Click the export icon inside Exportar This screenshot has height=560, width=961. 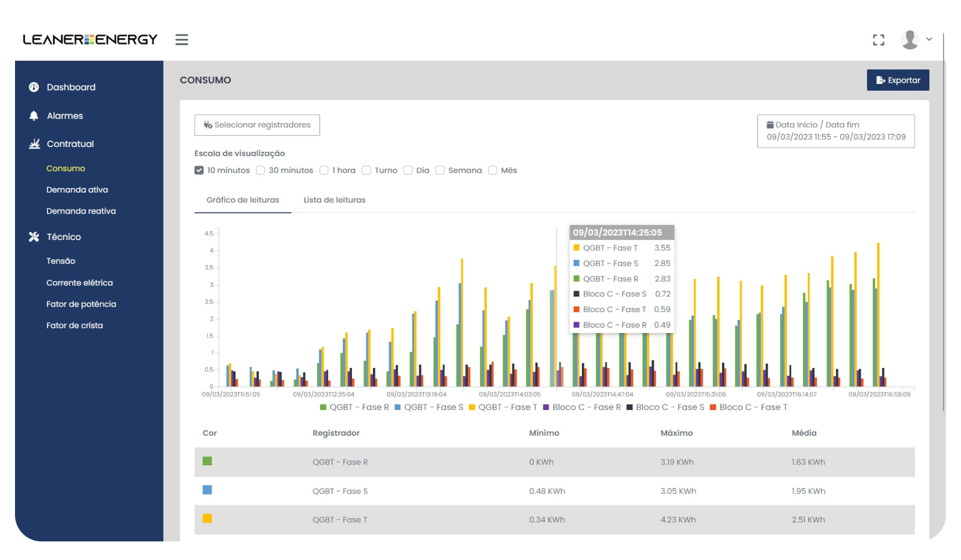tap(881, 80)
